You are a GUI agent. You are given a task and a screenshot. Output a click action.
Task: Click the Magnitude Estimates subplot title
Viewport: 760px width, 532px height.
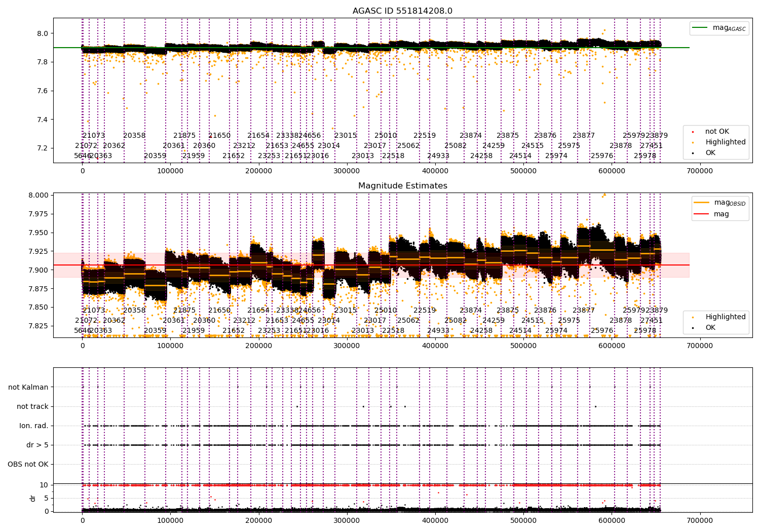pos(402,186)
